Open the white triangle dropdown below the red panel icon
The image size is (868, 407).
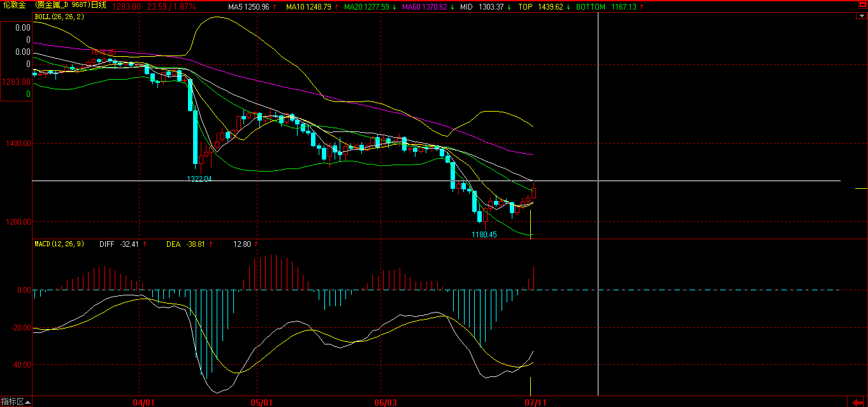coord(861,17)
